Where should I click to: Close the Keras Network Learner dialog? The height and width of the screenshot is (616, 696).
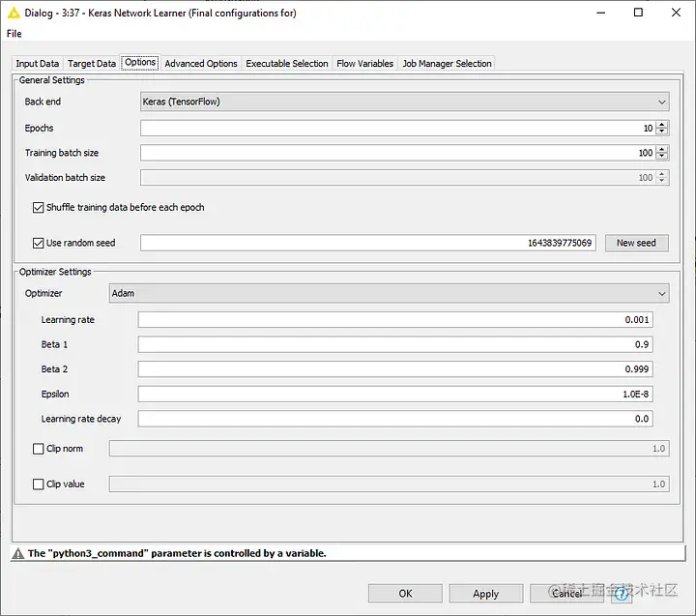[676, 13]
